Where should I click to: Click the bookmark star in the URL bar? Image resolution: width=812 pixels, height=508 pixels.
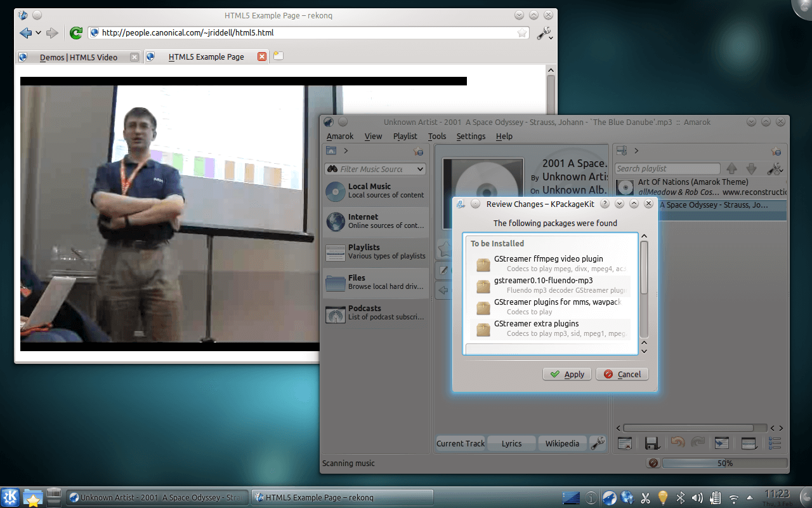521,33
